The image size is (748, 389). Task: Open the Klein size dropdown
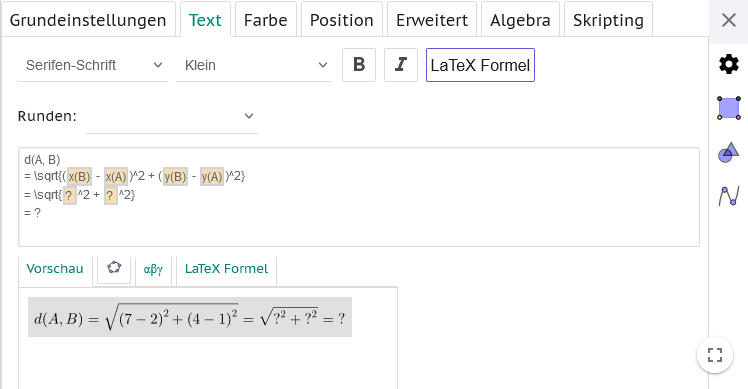point(254,65)
